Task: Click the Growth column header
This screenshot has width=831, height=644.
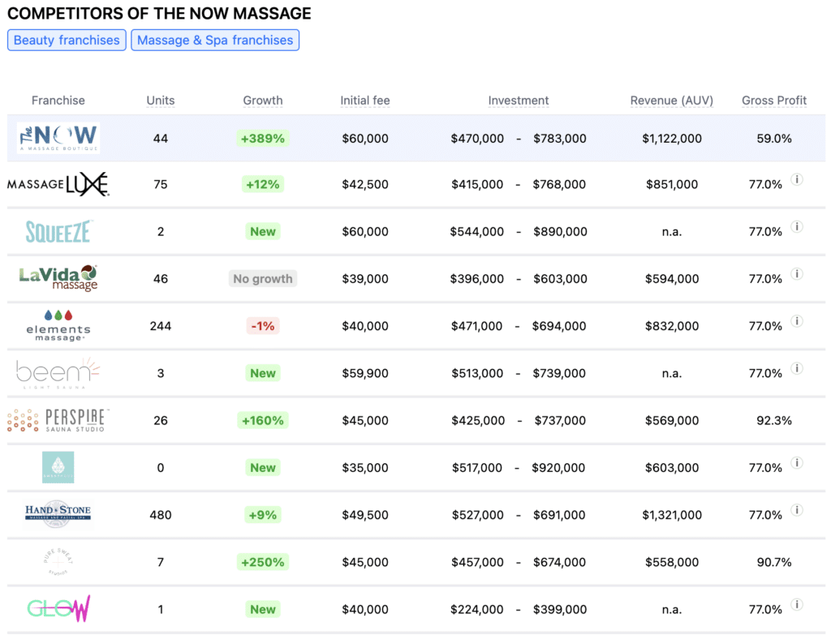Action: click(263, 101)
